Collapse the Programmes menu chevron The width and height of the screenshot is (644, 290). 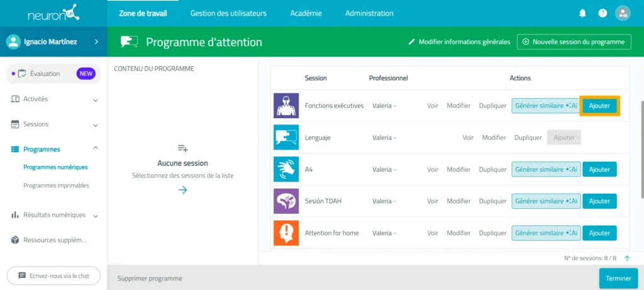tap(96, 148)
